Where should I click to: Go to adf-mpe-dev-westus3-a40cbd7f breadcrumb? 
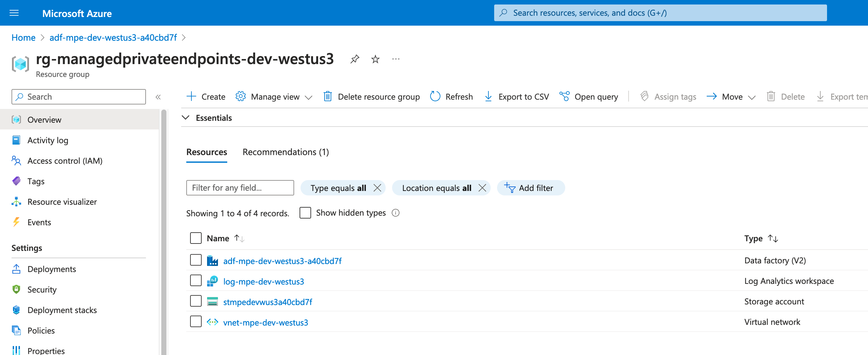click(x=113, y=37)
